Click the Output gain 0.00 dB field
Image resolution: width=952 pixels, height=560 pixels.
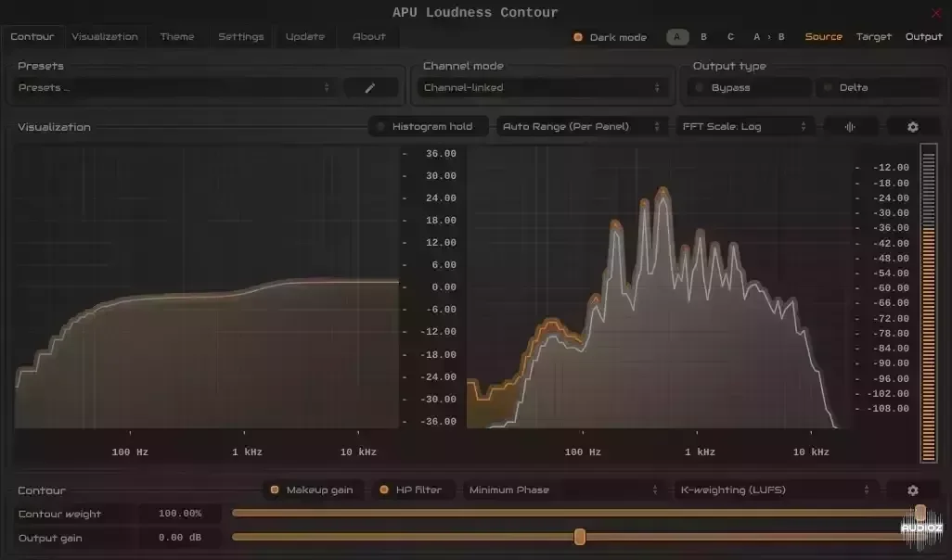[x=180, y=538]
